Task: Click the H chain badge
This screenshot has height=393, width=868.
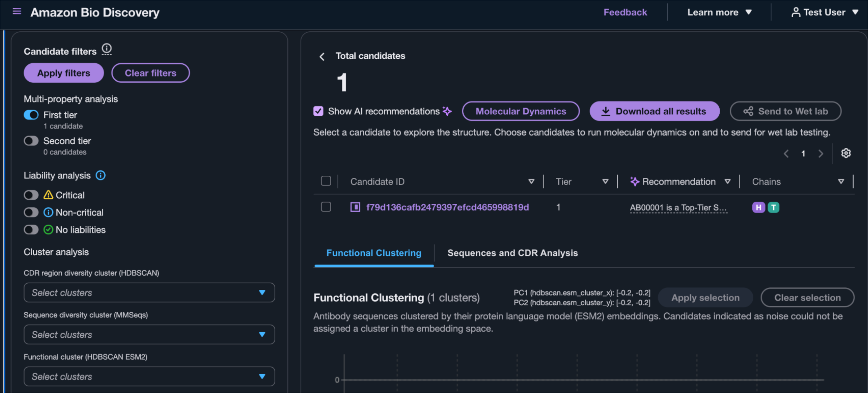Action: click(x=758, y=207)
